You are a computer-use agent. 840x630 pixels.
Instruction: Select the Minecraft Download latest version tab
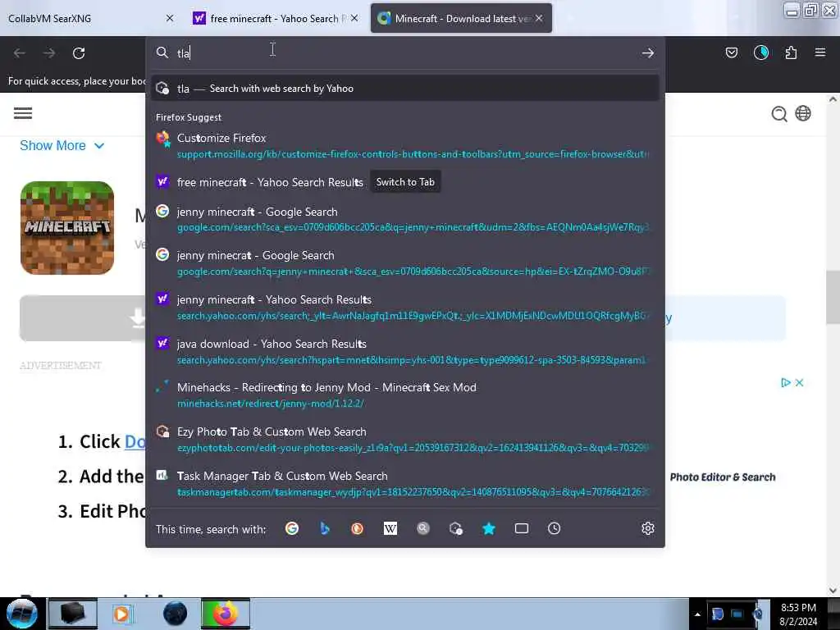coord(461,18)
